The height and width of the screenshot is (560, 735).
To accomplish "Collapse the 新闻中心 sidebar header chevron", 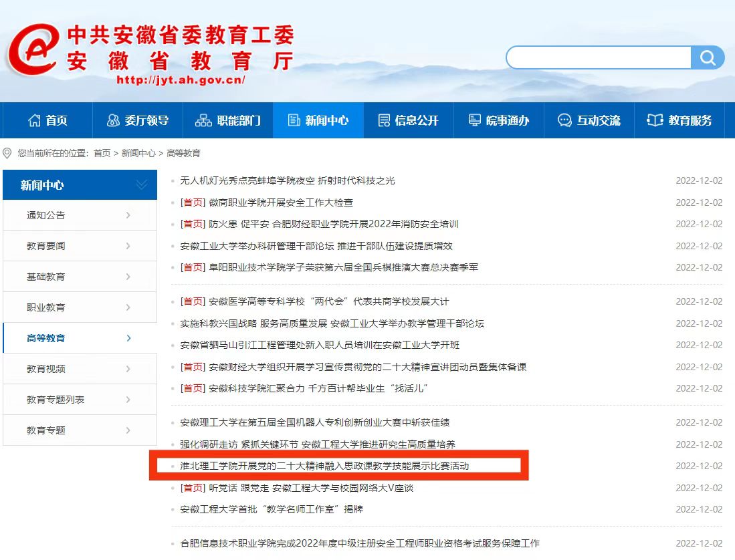I will [142, 185].
